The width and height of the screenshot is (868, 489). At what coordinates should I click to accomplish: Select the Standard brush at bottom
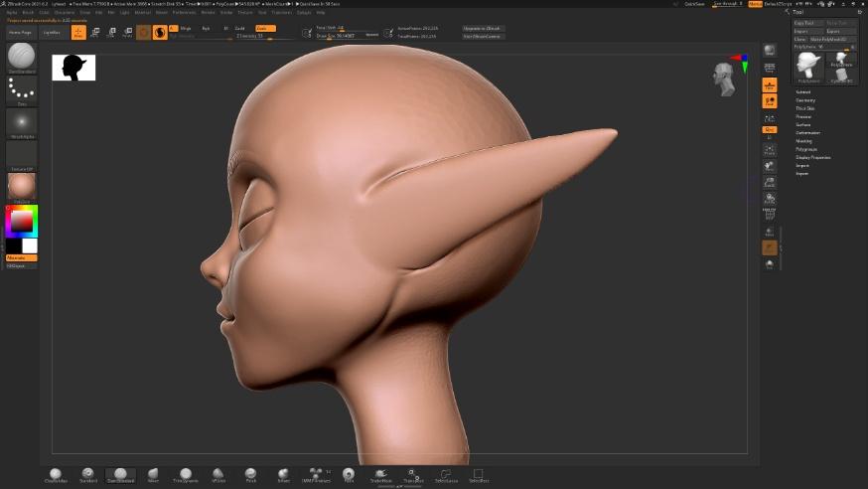(x=88, y=475)
